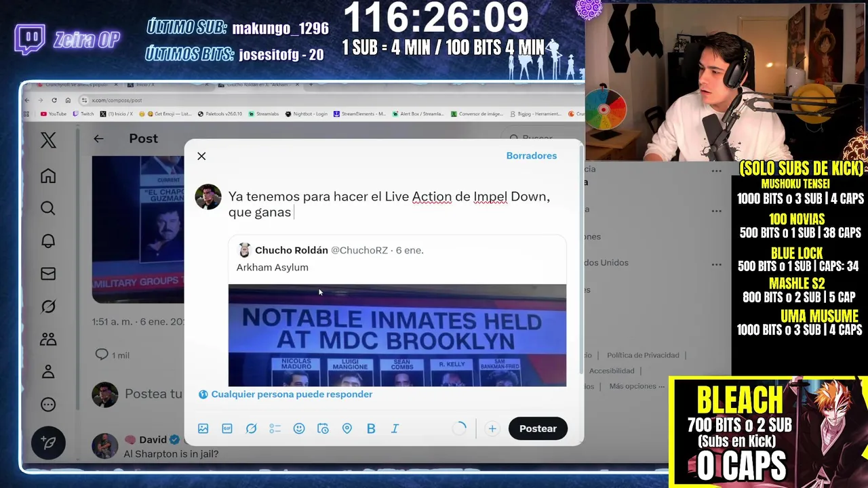Image resolution: width=868 pixels, height=488 pixels.
Task: Open the Alert Box / Streamlabs bookmark
Action: (418, 114)
